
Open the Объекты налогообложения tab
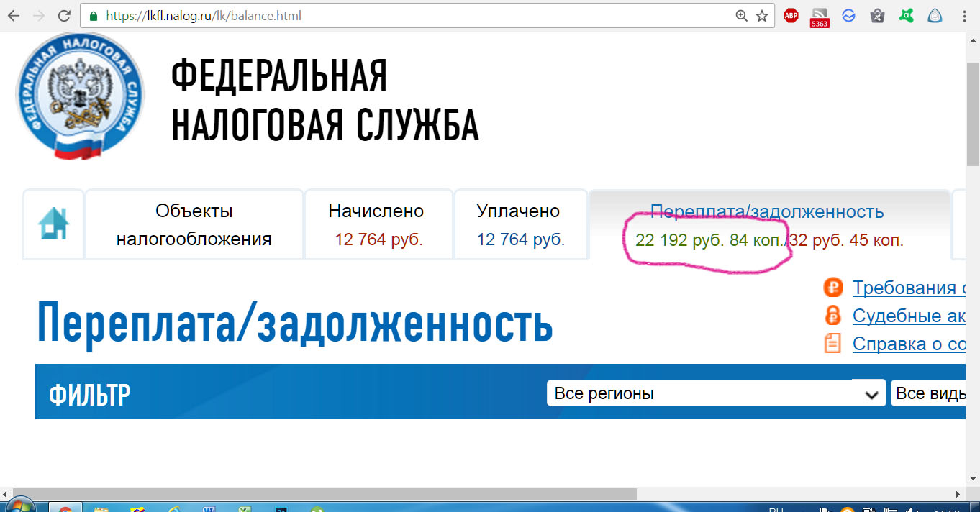(194, 224)
